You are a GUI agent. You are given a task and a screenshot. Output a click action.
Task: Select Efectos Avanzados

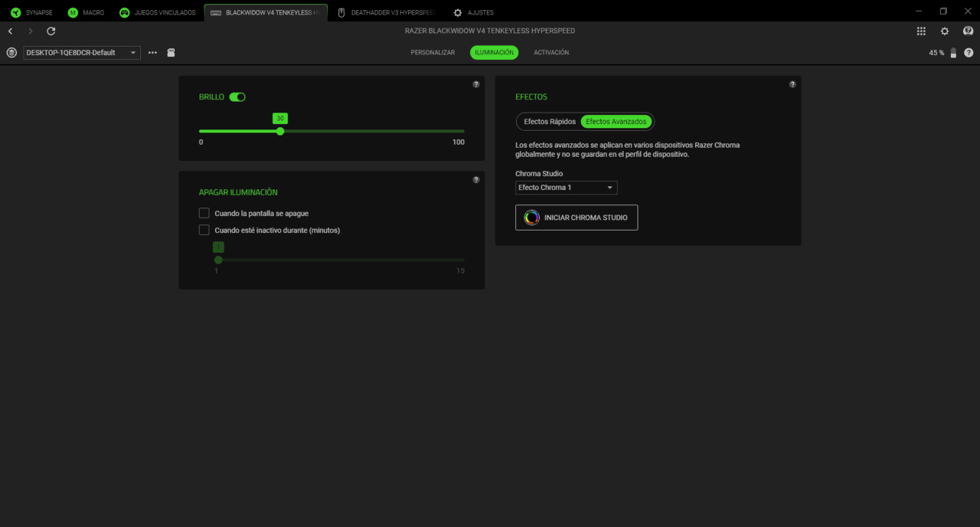coord(616,122)
